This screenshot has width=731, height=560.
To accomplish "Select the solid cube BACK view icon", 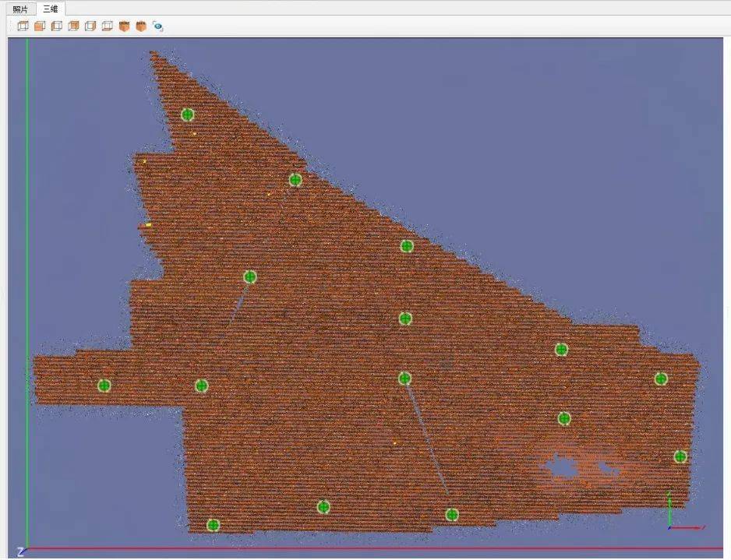I will [x=141, y=26].
